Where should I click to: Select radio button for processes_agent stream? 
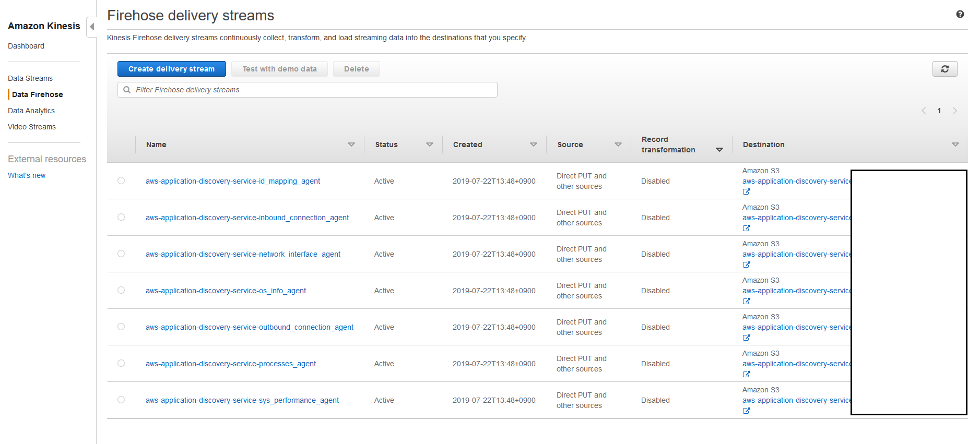pos(121,363)
